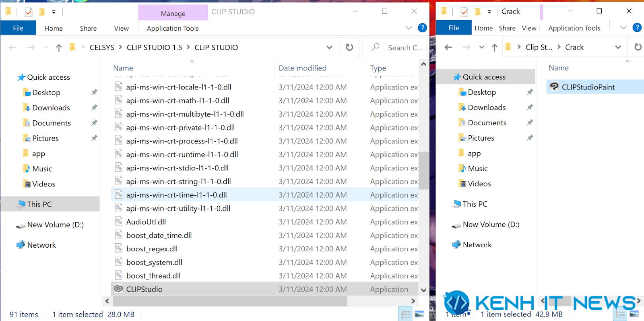This screenshot has width=644, height=321.
Task: Open the File tab in Crack window
Action: point(454,28)
